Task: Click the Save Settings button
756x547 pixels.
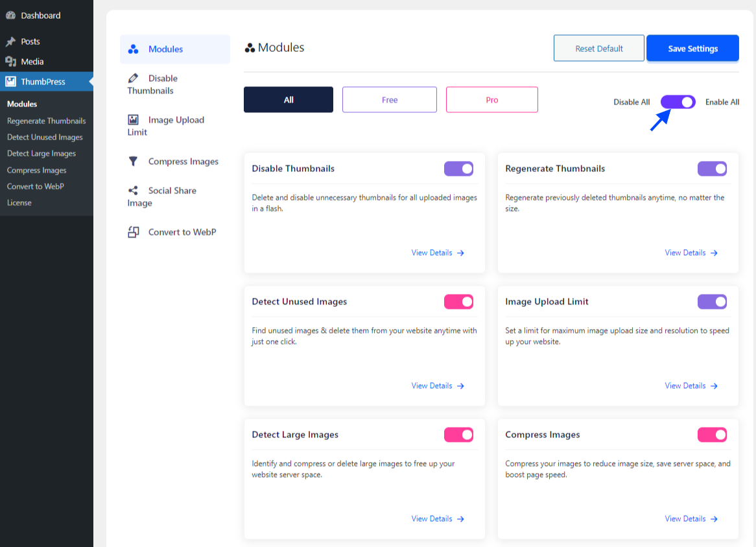Action: (x=693, y=48)
